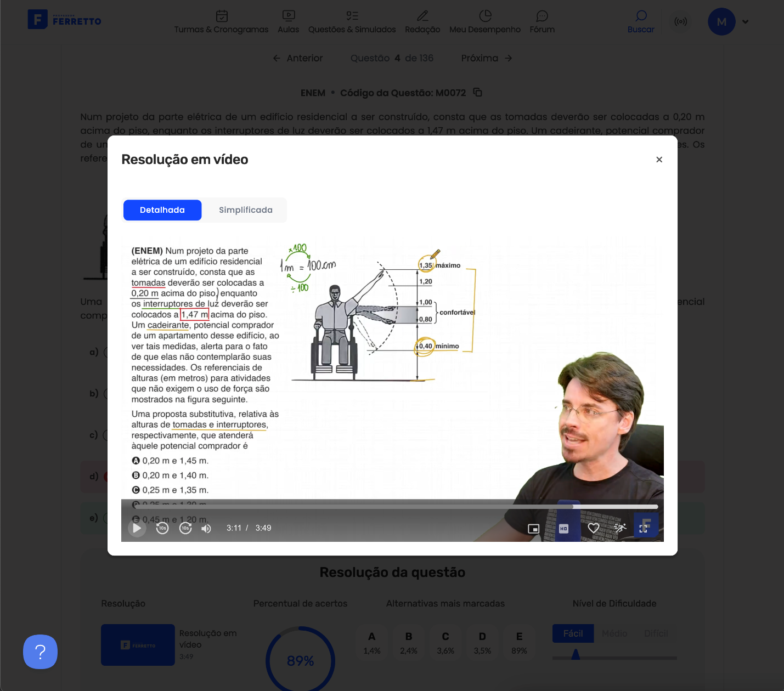Click the Buscar search icon

(x=641, y=22)
